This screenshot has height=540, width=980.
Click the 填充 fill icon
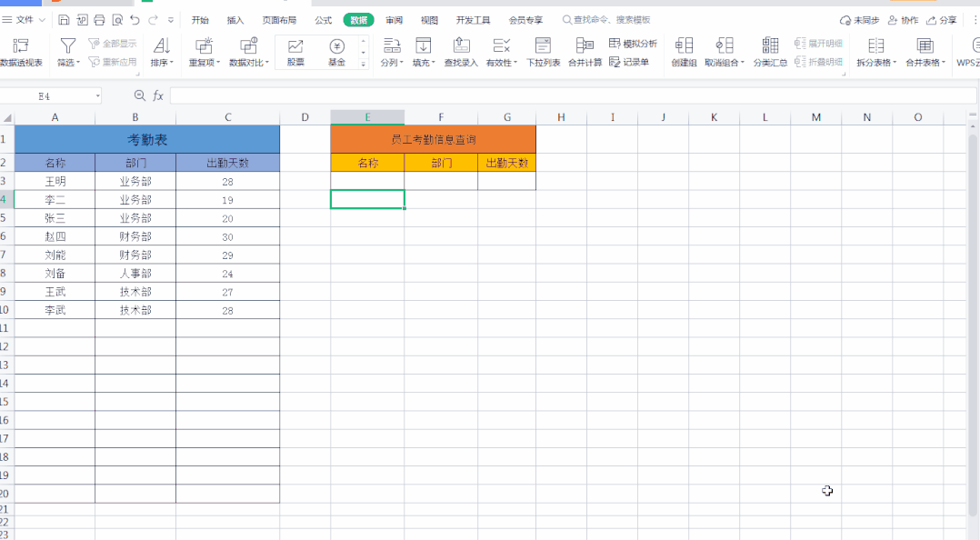[423, 45]
